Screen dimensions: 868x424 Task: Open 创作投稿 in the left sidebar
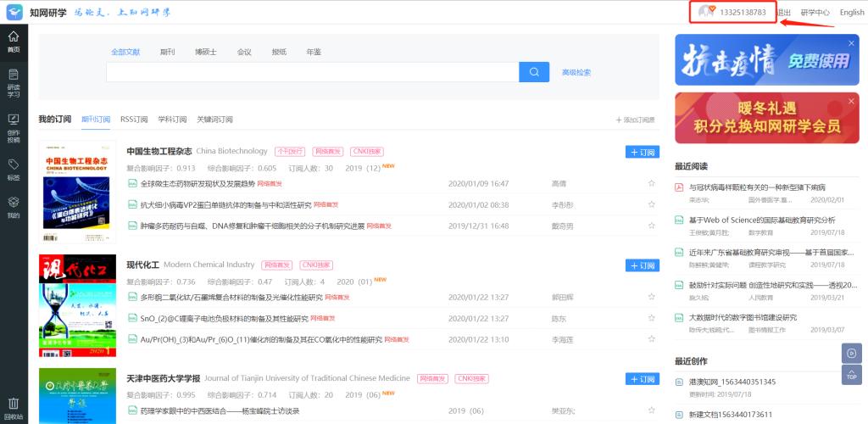click(13, 126)
